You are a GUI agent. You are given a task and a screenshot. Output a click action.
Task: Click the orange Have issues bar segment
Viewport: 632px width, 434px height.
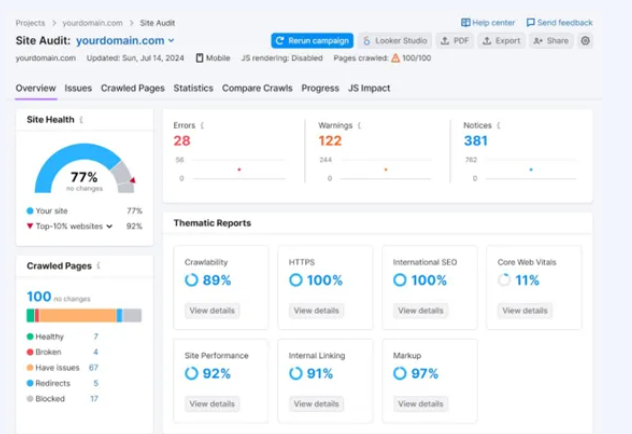(x=77, y=316)
